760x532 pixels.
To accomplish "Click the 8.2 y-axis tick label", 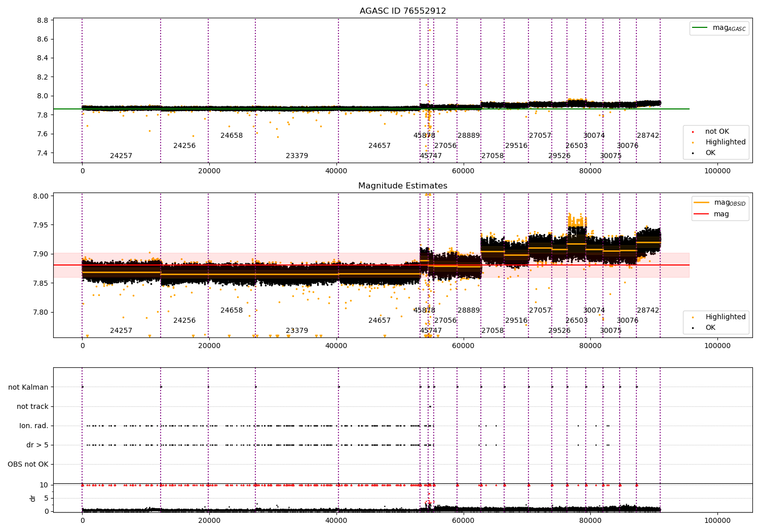I will pos(43,78).
